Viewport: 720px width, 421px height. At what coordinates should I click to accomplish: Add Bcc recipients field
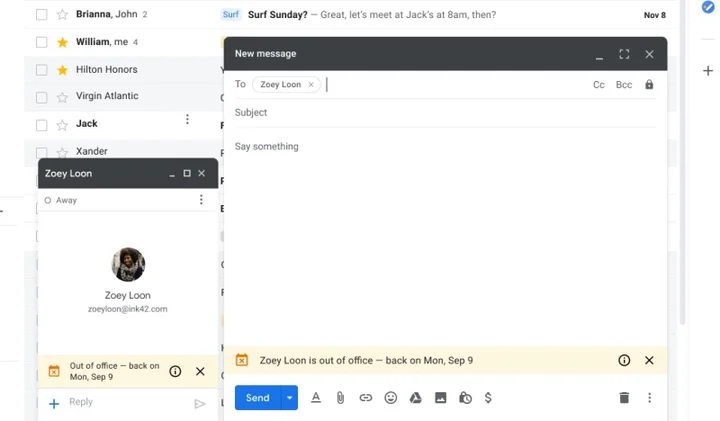coord(624,85)
